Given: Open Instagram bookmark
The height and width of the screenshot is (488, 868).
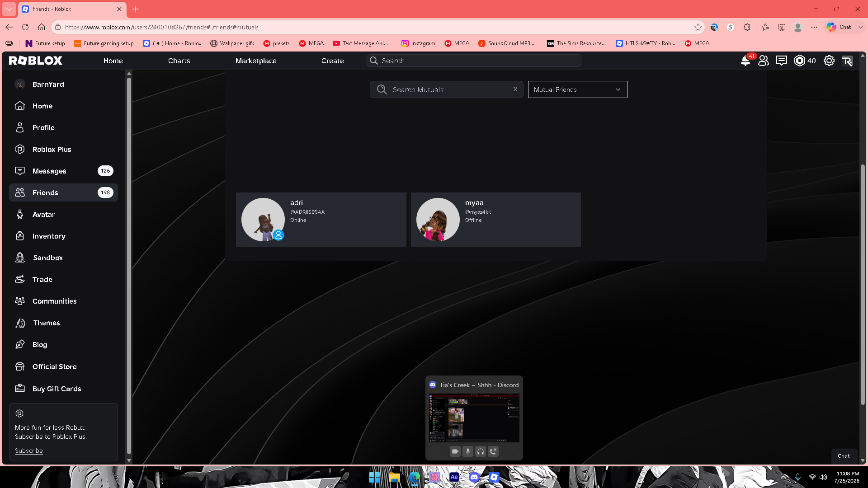Looking at the screenshot, I should point(418,43).
